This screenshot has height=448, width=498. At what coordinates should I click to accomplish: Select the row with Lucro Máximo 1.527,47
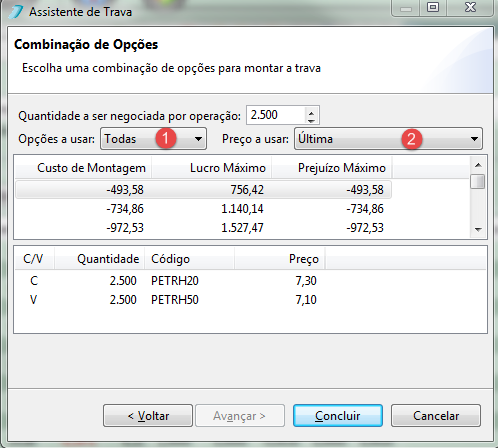[x=203, y=228]
